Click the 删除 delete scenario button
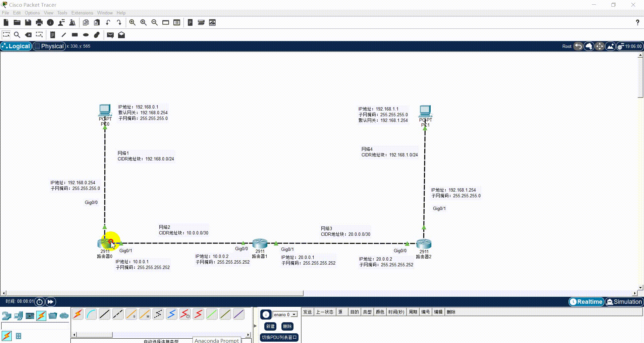The height and width of the screenshot is (343, 644). coord(287,326)
